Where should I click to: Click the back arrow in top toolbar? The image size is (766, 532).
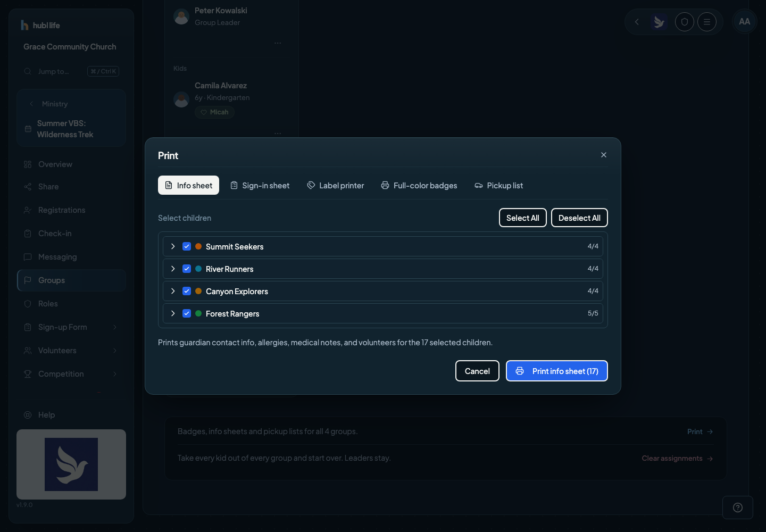pos(637,22)
